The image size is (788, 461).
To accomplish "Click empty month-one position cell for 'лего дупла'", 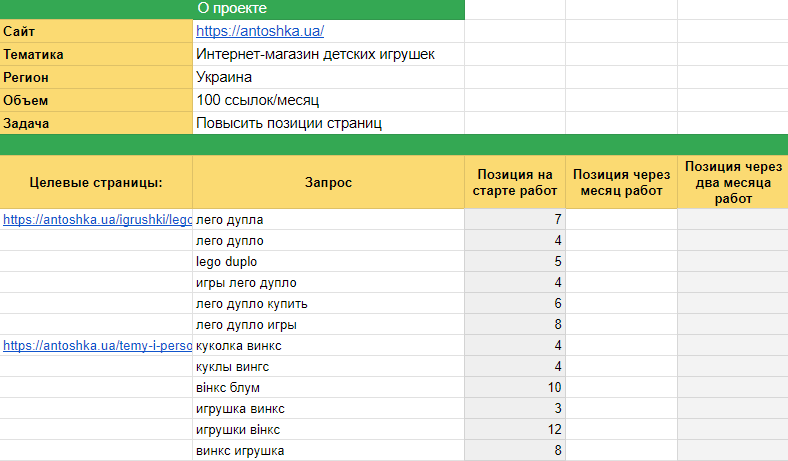I will click(x=622, y=219).
